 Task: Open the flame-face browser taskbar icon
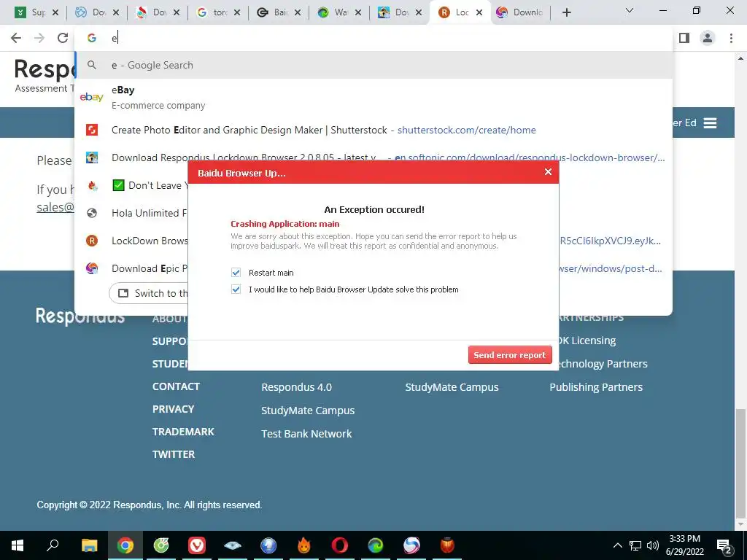304,545
